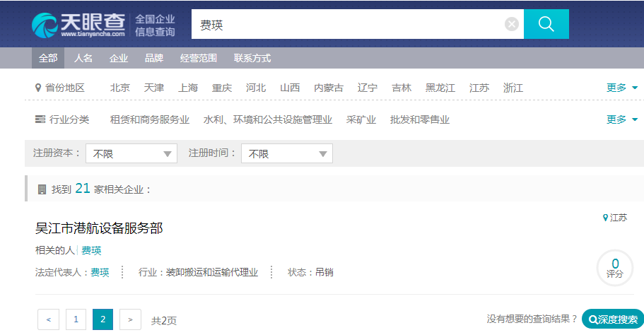Screen dimensions: 644x335
Task: Expand 更多 for industry categories
Action: pyautogui.click(x=622, y=119)
